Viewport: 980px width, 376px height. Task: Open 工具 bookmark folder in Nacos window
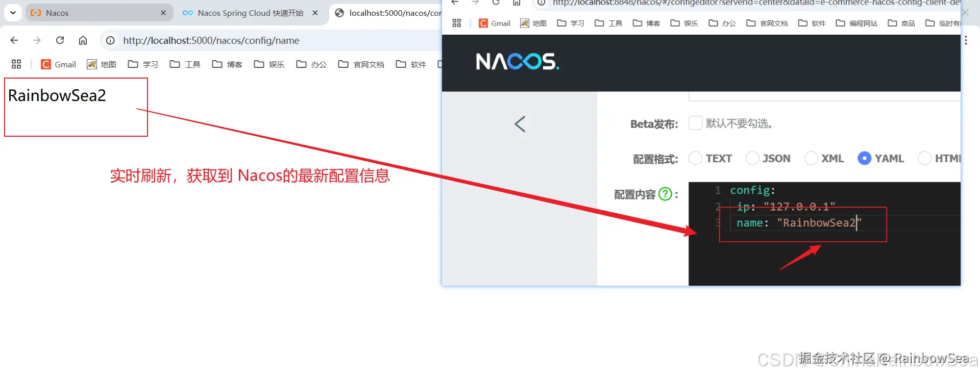pyautogui.click(x=608, y=23)
